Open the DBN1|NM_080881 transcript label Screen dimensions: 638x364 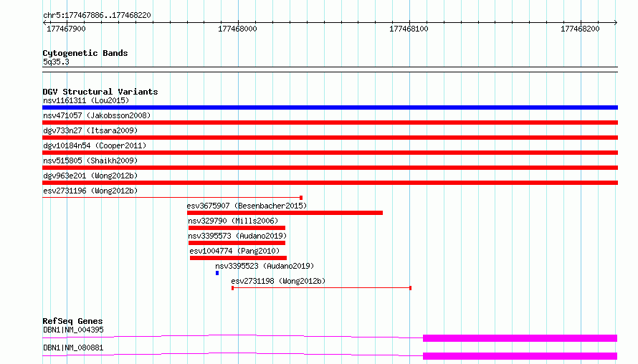(x=73, y=348)
